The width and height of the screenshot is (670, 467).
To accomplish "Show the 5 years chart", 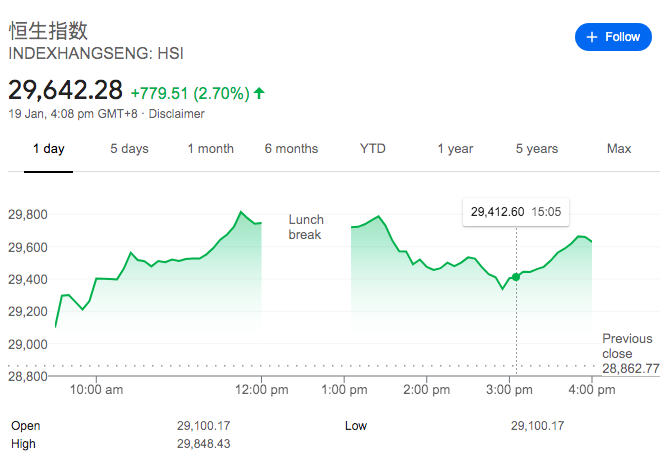I will click(537, 149).
